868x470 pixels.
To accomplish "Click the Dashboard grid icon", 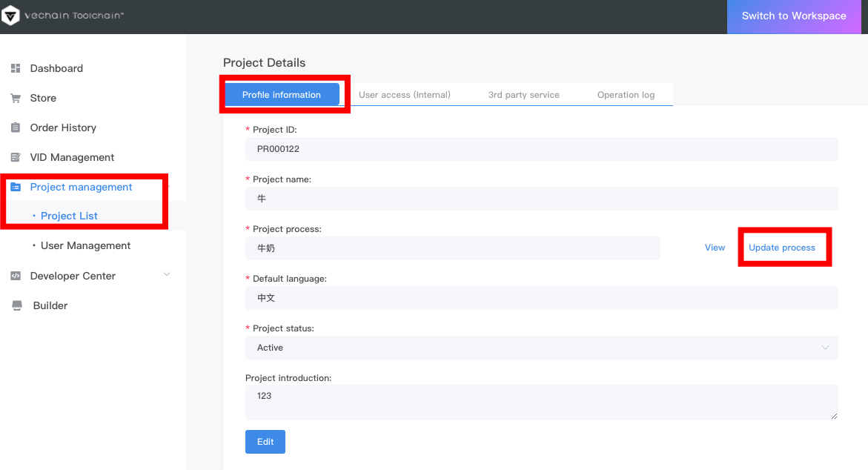I will point(16,68).
